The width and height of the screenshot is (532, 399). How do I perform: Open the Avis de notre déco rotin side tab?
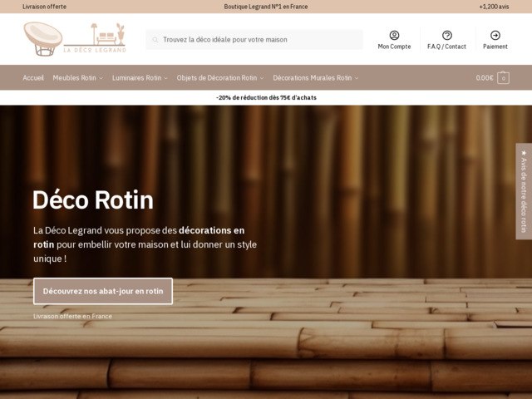[x=524, y=191]
